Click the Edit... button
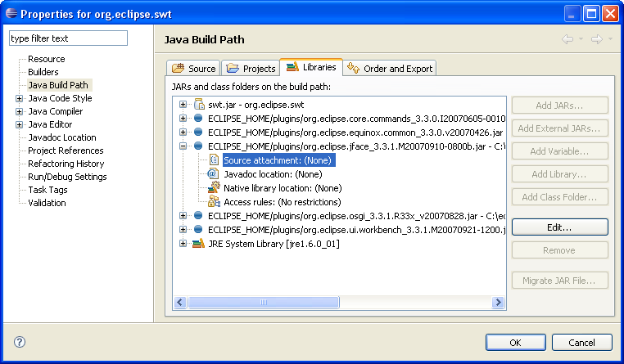The height and width of the screenshot is (364, 624). click(559, 227)
